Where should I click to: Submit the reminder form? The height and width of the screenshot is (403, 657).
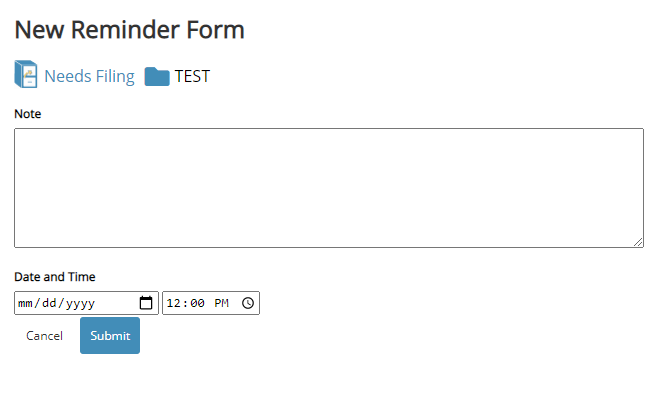point(110,336)
